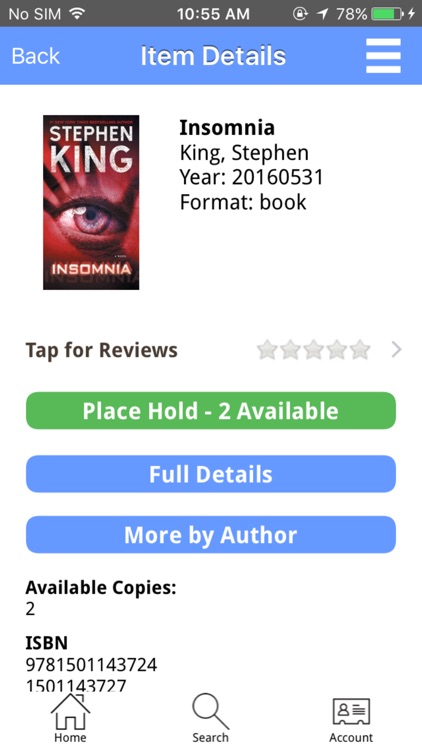Tap the first rating star
Image resolution: width=422 pixels, height=750 pixels.
pyautogui.click(x=267, y=350)
